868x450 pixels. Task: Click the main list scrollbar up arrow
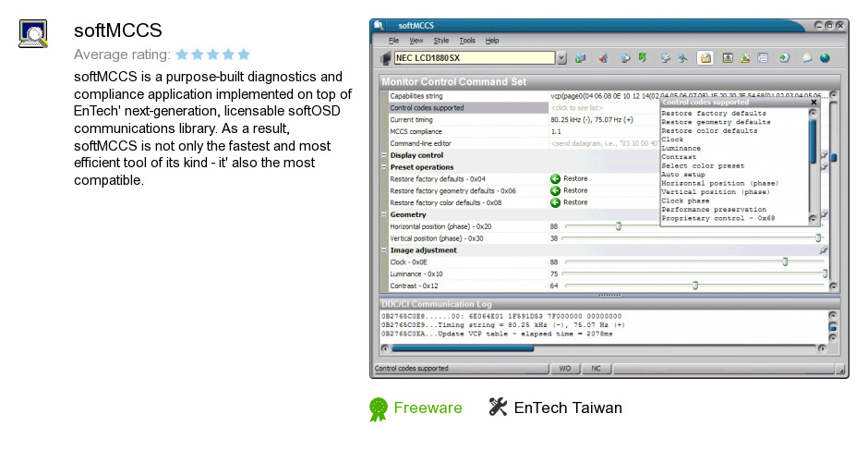click(834, 95)
